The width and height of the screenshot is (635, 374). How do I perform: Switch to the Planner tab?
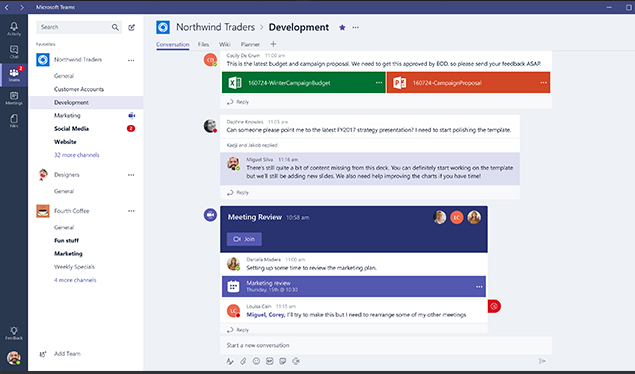250,45
